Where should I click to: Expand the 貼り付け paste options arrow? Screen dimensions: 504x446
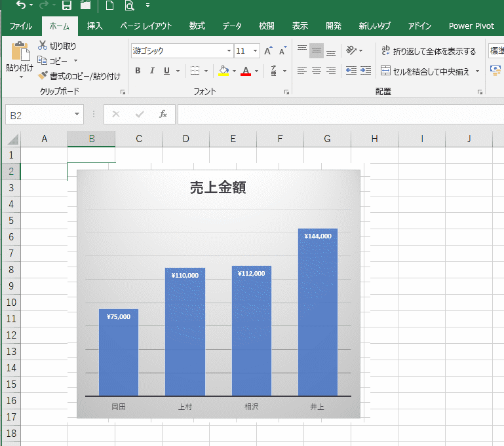tap(21, 77)
